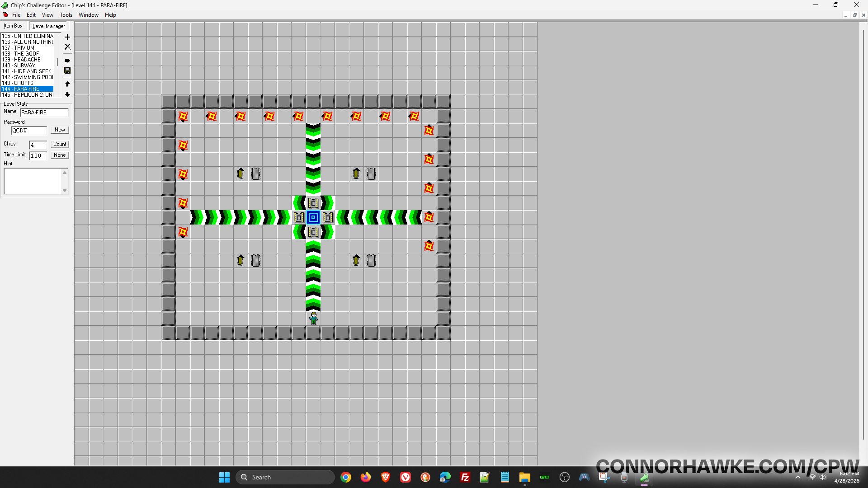Select level 141 - HIDE AND SEEK
The height and width of the screenshot is (488, 868).
coord(27,71)
